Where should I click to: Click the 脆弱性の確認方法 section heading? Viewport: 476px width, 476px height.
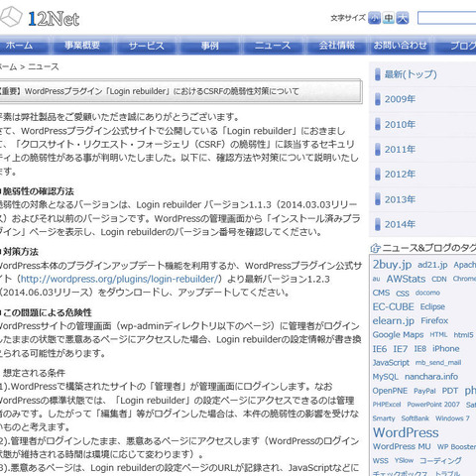tap(39, 191)
